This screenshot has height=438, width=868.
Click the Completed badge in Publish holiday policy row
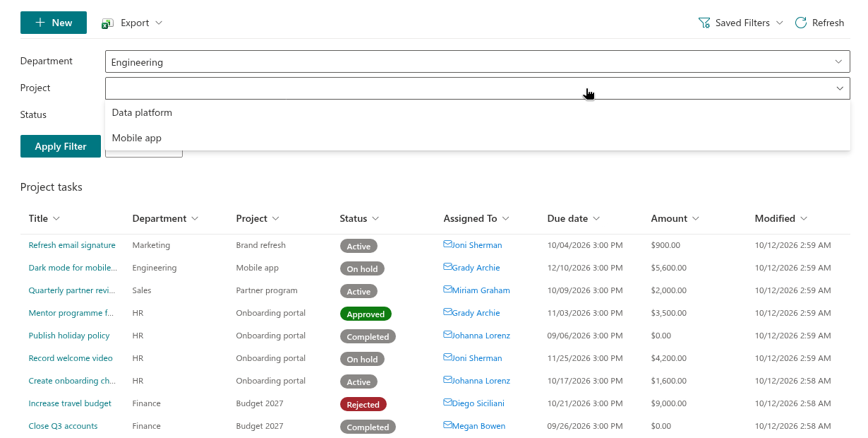point(368,336)
